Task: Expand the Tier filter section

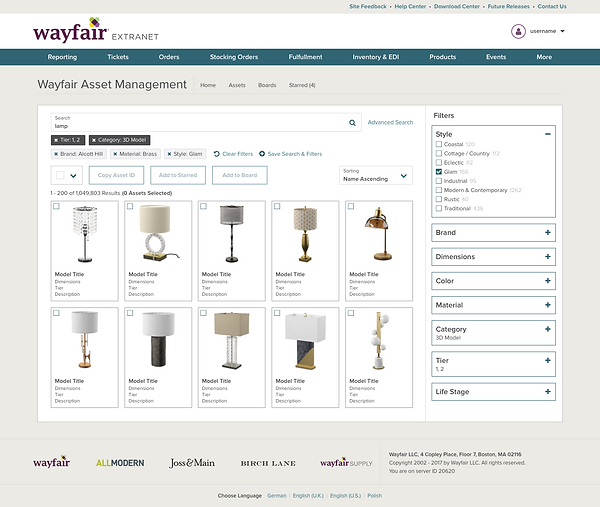Action: click(548, 360)
